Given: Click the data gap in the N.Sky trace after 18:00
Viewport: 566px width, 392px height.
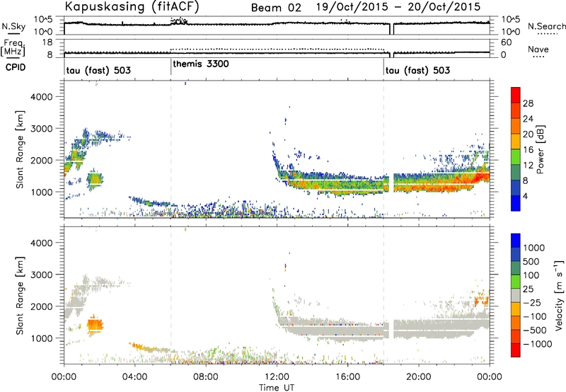Looking at the screenshot, I should pyautogui.click(x=392, y=29).
